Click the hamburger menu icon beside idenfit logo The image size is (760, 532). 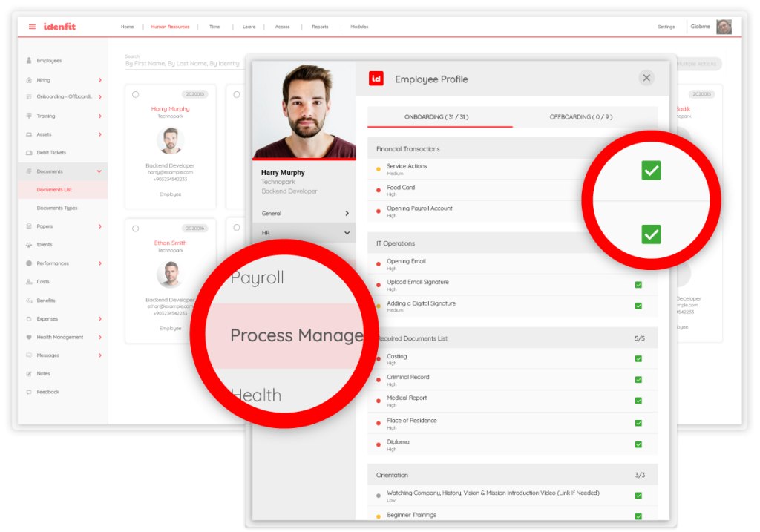point(32,27)
